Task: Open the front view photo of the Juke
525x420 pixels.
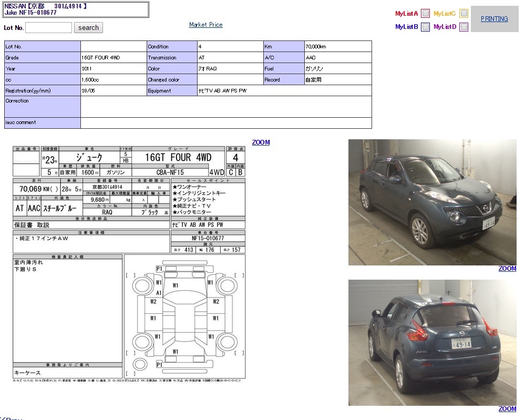Action: pos(432,202)
